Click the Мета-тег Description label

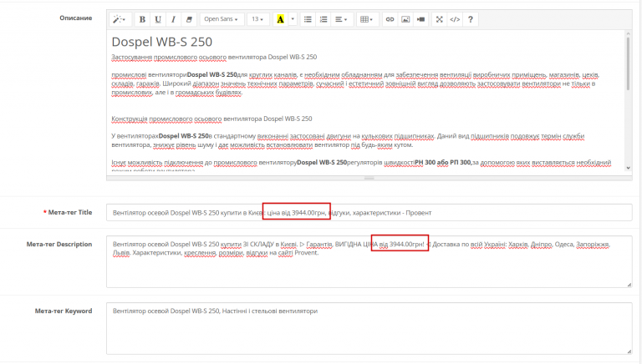[x=59, y=244]
